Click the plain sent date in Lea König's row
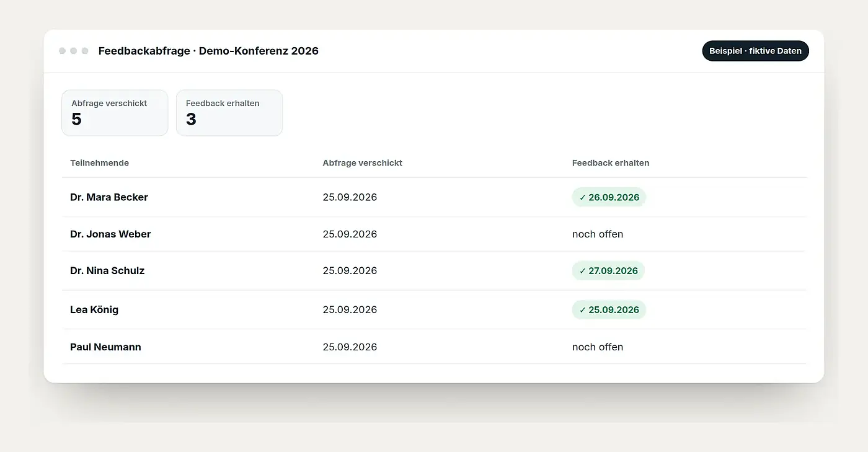 point(350,309)
